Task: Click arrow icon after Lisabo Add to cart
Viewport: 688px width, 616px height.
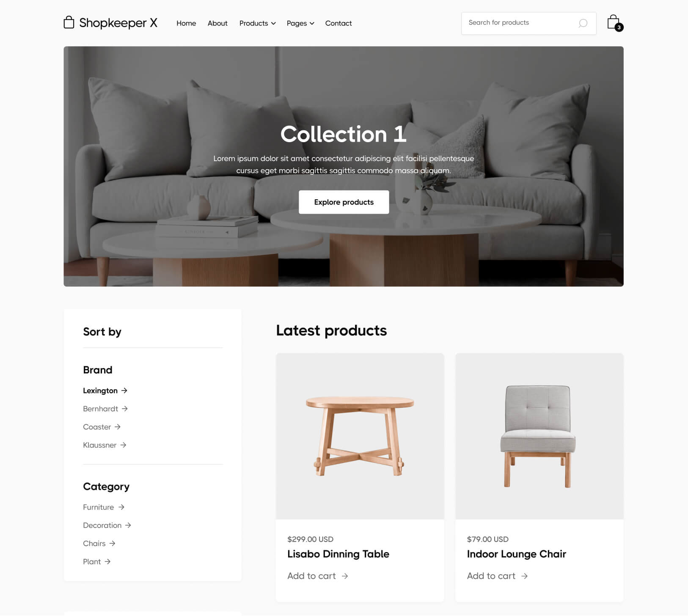Action: pos(345,576)
